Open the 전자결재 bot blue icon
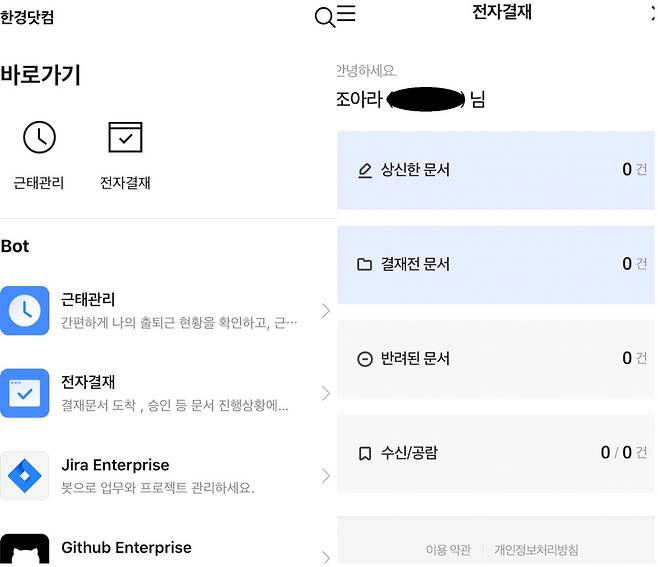 (25, 393)
